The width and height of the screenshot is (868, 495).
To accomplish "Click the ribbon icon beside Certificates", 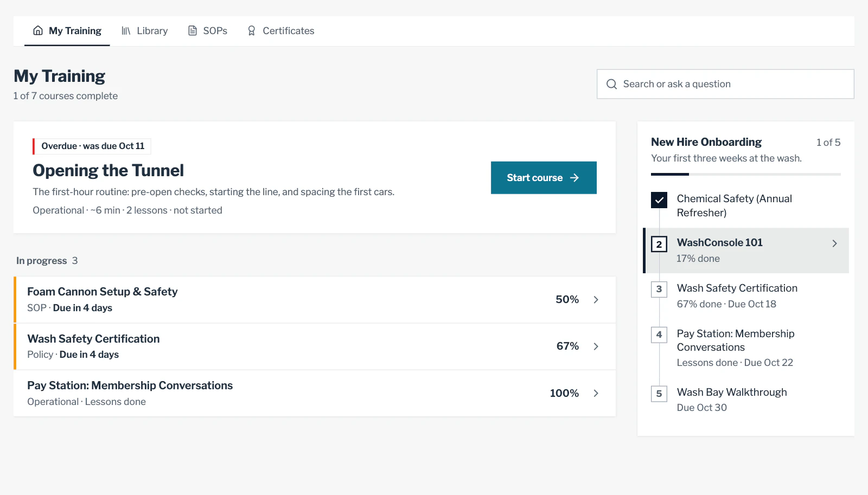I will point(251,31).
